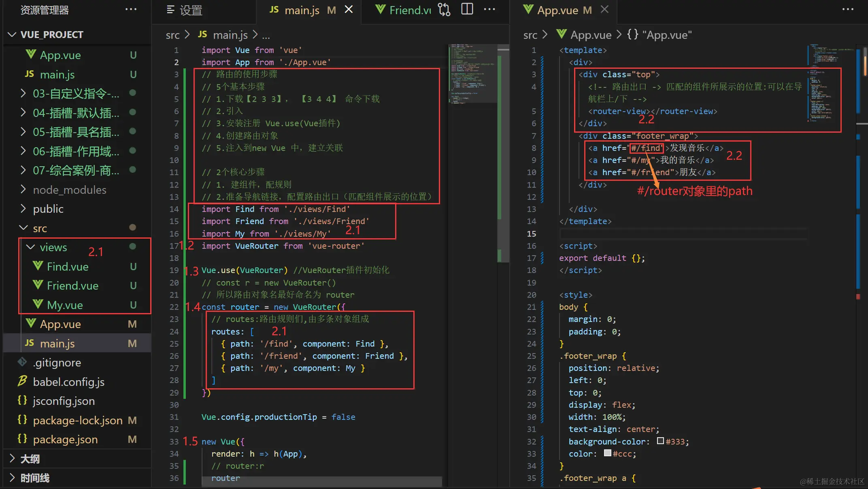
Task: Open top-level App.vue marked U
Action: click(x=77, y=55)
